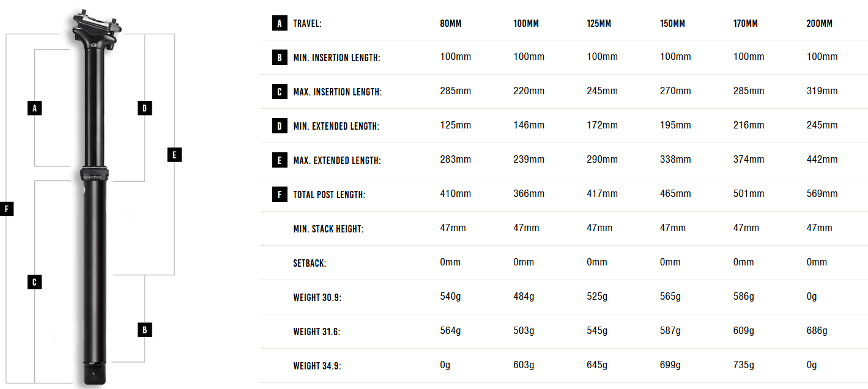Screen dimensions: 868x389
Task: Select the E marker on the seatpost diagram
Action: point(174,155)
